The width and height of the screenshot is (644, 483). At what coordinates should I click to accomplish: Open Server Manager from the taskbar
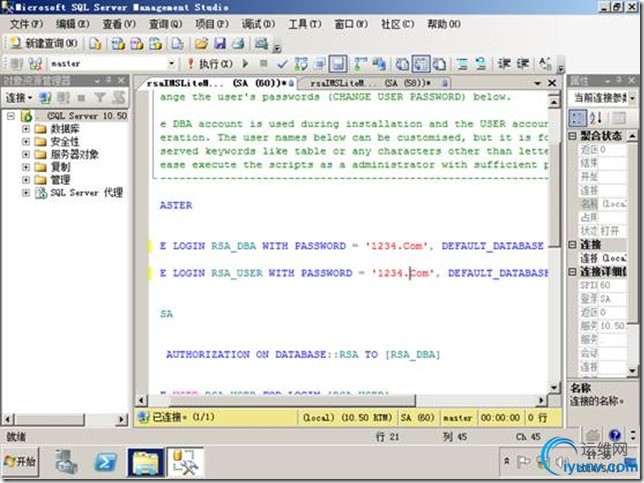67,462
